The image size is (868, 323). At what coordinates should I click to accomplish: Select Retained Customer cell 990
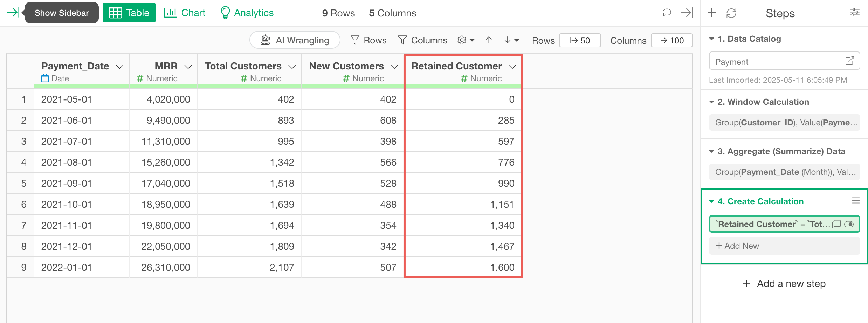(x=463, y=183)
